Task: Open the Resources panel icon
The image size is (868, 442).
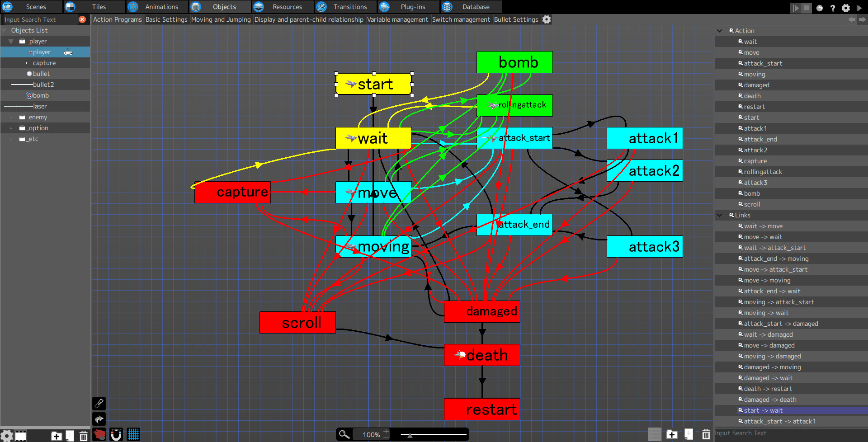Action: click(x=259, y=7)
